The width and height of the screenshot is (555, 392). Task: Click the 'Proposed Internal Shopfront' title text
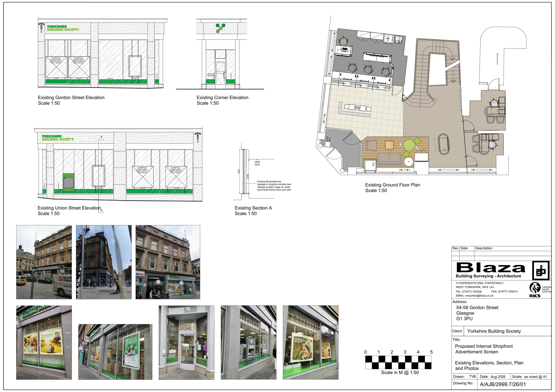click(484, 346)
